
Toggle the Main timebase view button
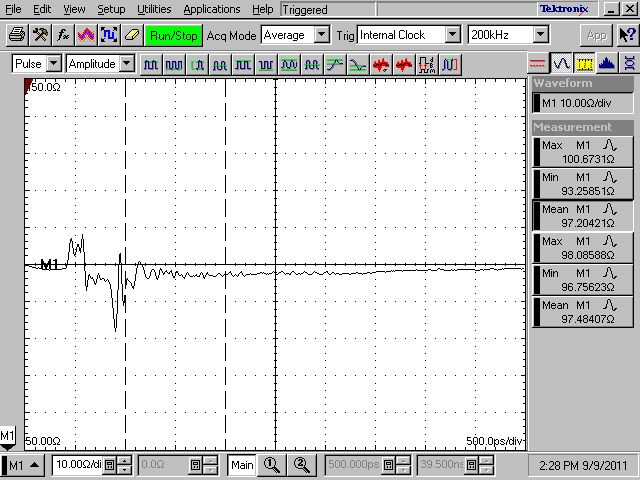242,465
